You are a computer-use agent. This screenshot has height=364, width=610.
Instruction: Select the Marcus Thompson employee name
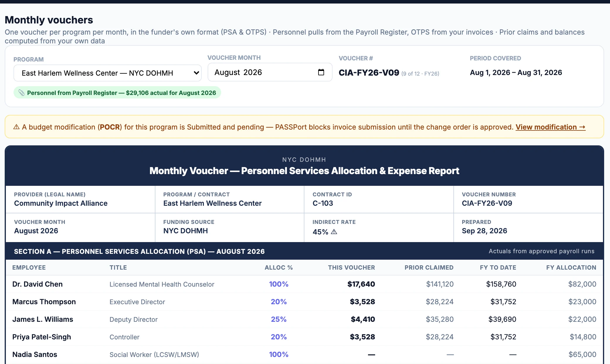point(44,302)
